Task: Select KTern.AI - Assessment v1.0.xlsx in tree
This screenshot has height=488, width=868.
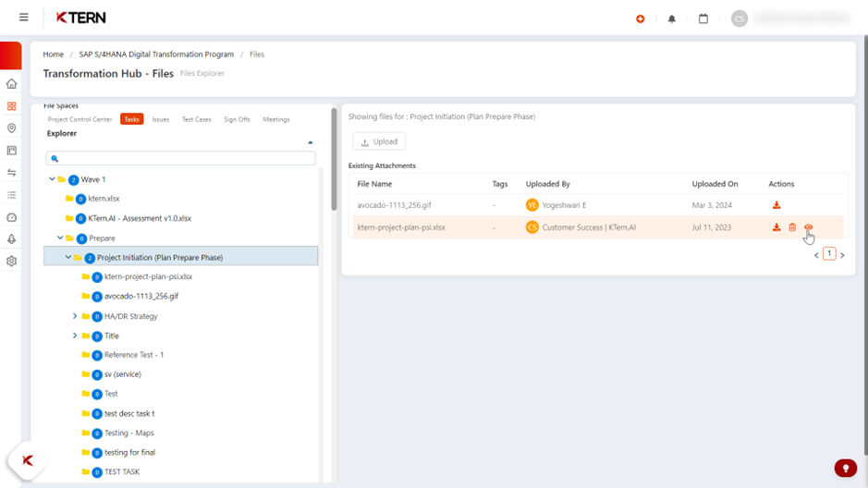Action: [x=140, y=218]
